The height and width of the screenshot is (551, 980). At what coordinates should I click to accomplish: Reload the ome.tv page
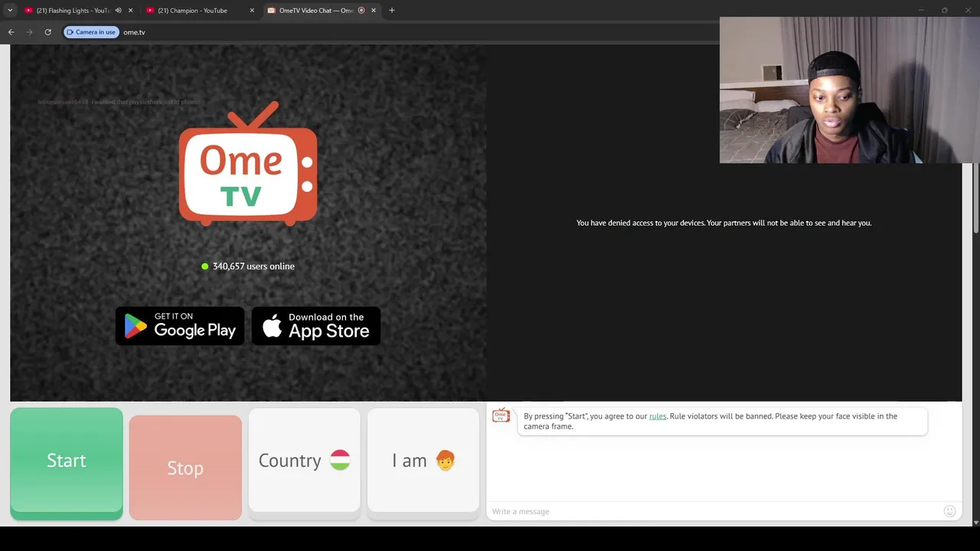click(x=47, y=32)
